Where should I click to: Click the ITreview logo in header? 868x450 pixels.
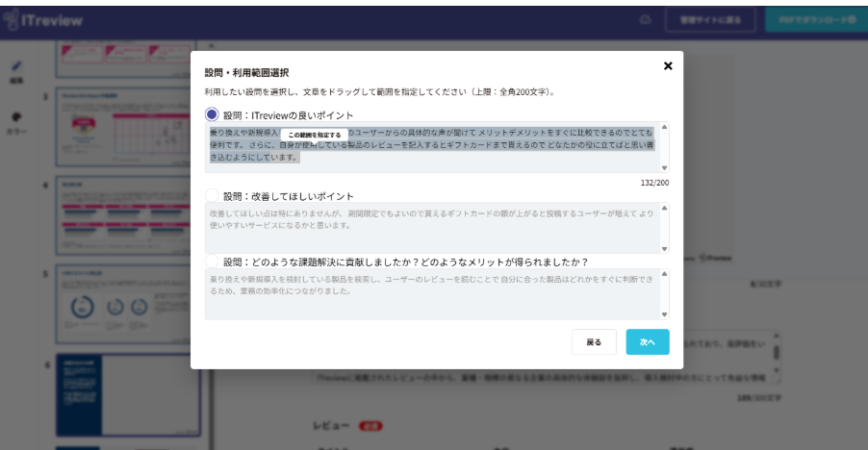click(x=43, y=20)
